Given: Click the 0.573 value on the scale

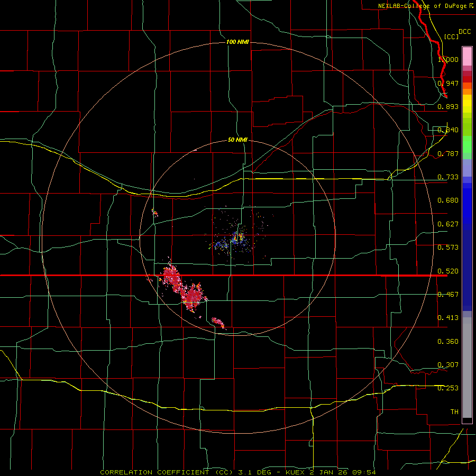Looking at the screenshot, I should pos(448,248).
